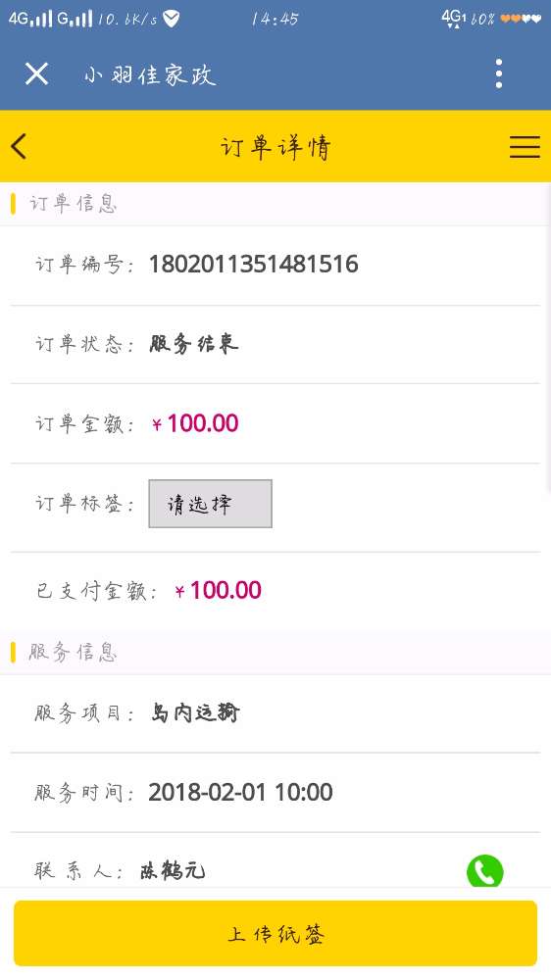Tap the order amount ¥100.00

click(x=195, y=423)
